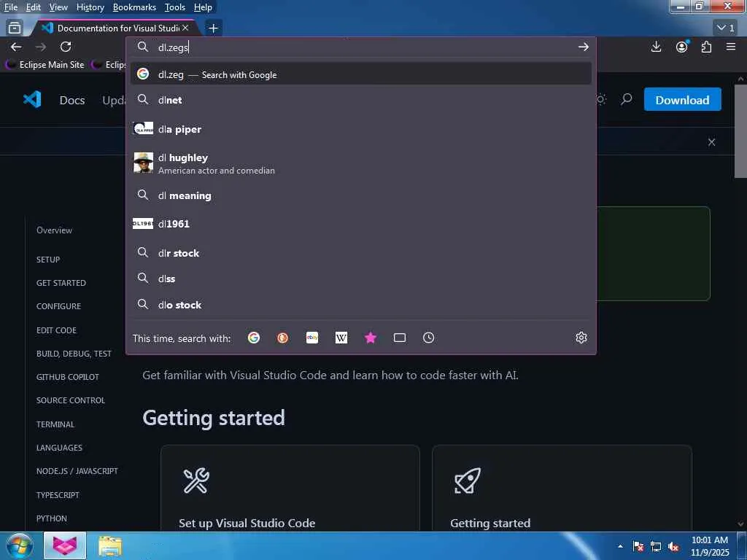Viewport: 747px width, 560px height.
Task: Show hidden tray icons arrow
Action: (x=620, y=547)
